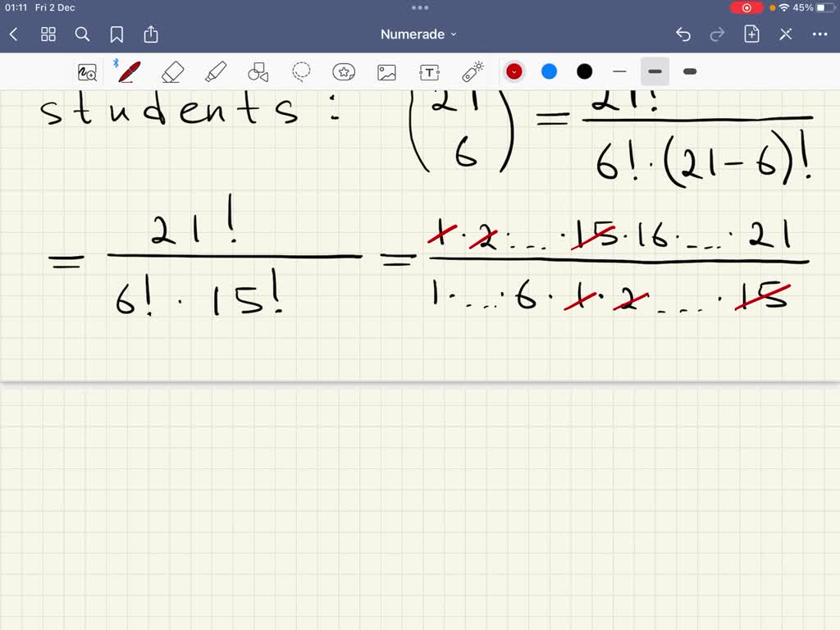840x630 pixels.
Task: Select the magnifier zoom writing tool
Action: 87,71
